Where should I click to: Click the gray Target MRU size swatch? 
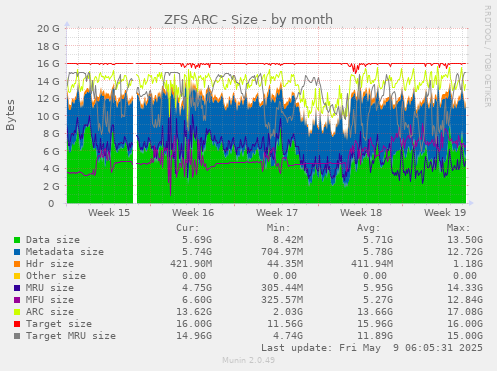tap(17, 336)
